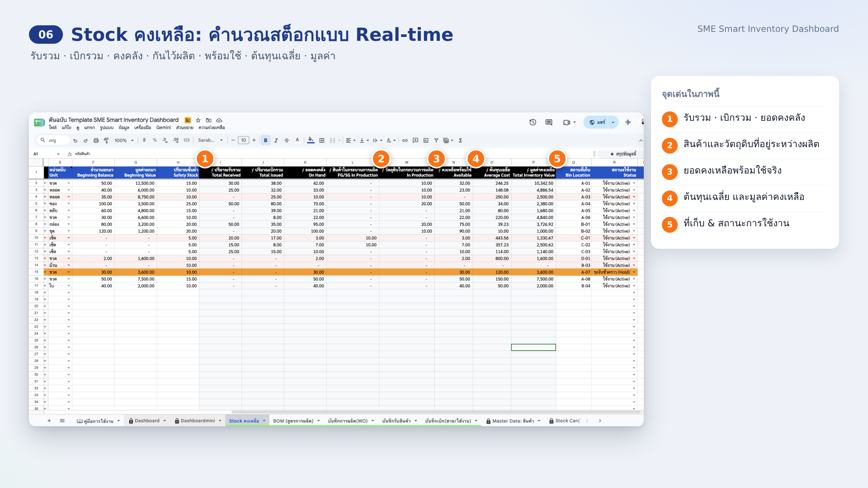Toggle Bold formatting
Viewport: 868px width, 488px height.
coord(265,140)
